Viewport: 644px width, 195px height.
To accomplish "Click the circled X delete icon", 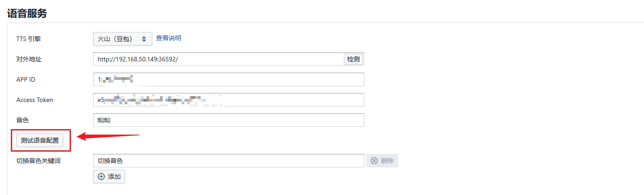I will (374, 161).
